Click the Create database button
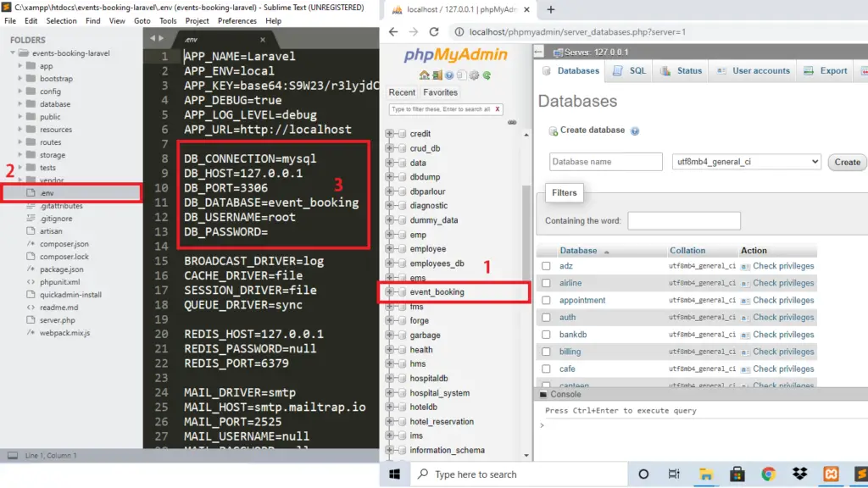Screen dimensions: 868x488 847,162
